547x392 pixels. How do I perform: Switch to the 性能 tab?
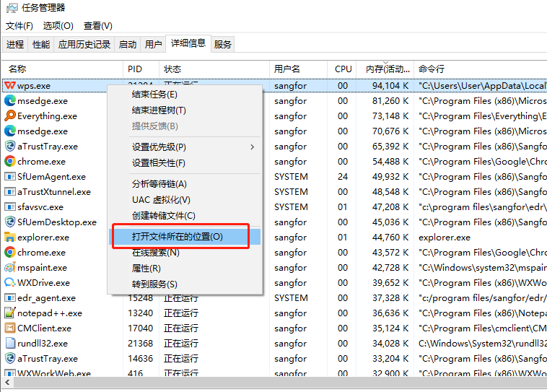(41, 44)
